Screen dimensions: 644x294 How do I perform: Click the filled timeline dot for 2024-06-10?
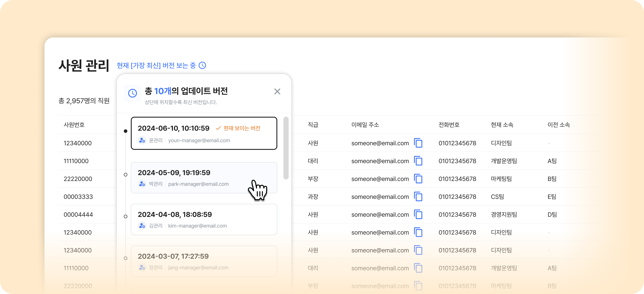(126, 131)
